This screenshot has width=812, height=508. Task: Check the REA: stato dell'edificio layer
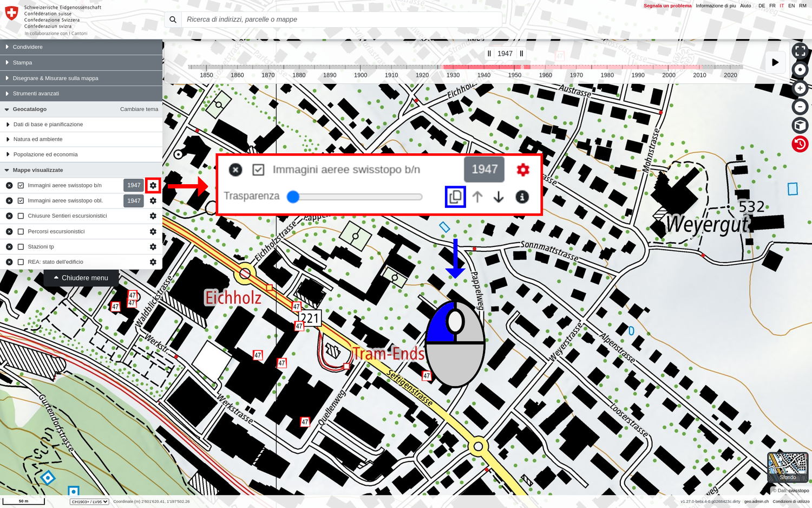[x=21, y=262]
